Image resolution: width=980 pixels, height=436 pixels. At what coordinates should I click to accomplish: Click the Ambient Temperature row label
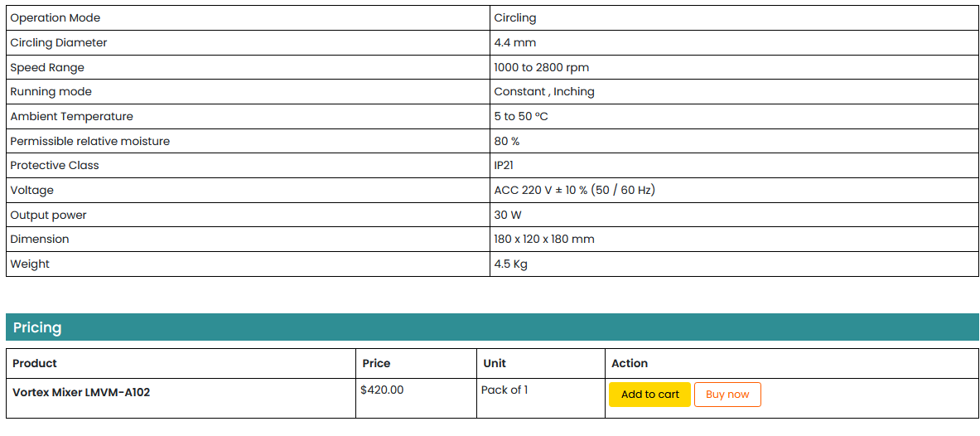(71, 117)
